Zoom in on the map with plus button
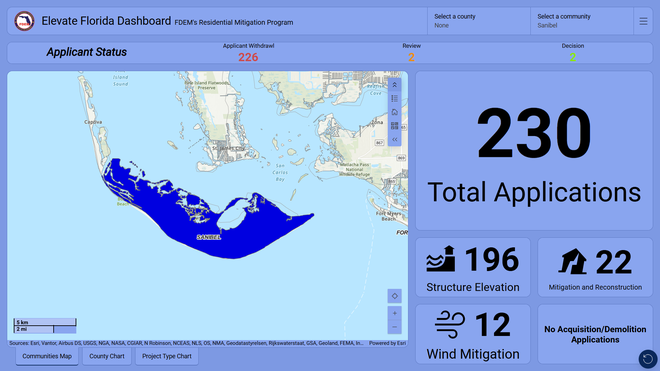This screenshot has height=371, width=660. (x=394, y=313)
